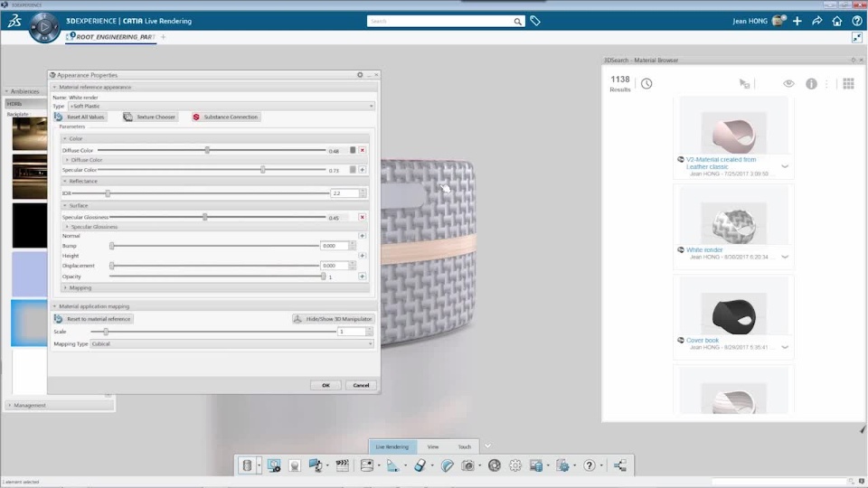Click the camera snapshot tool in bottom toolbar
The image size is (868, 488).
click(467, 465)
